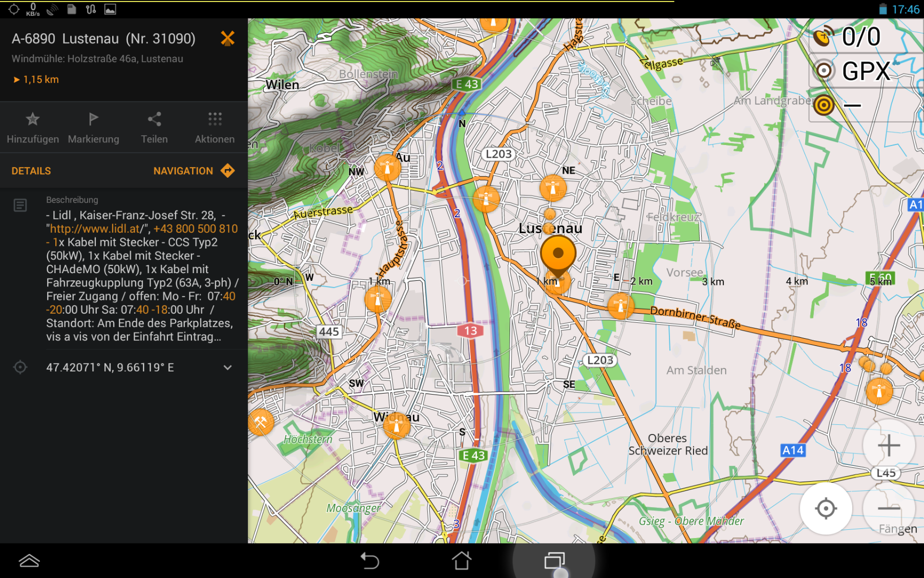Tap the Markierung flag icon
The image size is (924, 578).
click(x=93, y=128)
